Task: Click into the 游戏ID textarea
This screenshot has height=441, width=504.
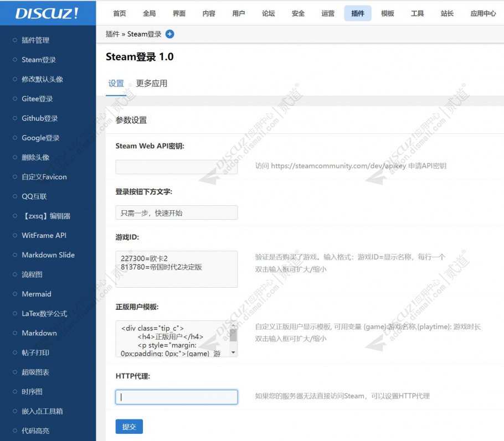Action: 177,269
